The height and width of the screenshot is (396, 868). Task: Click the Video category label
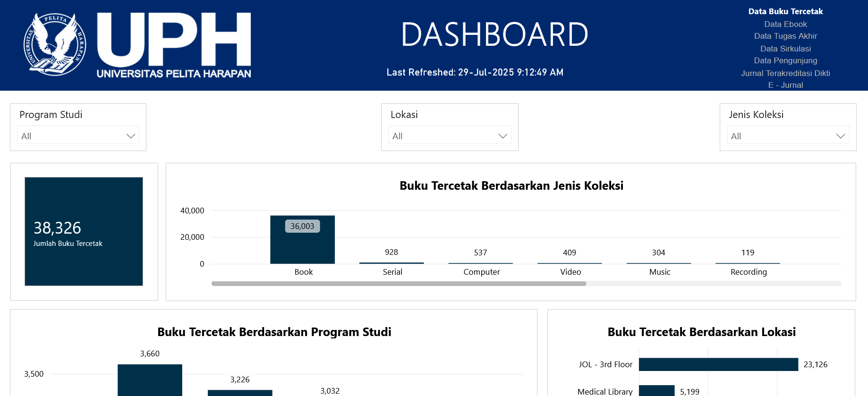pos(570,272)
